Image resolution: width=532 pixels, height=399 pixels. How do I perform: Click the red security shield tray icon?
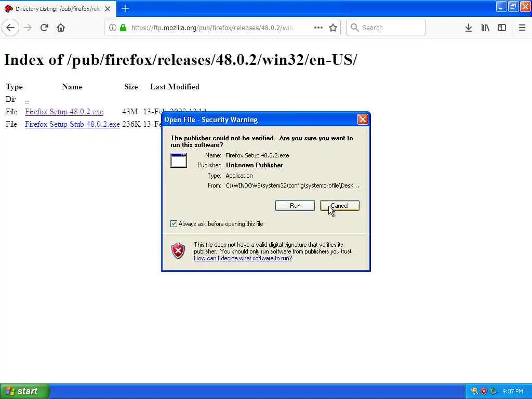click(484, 391)
